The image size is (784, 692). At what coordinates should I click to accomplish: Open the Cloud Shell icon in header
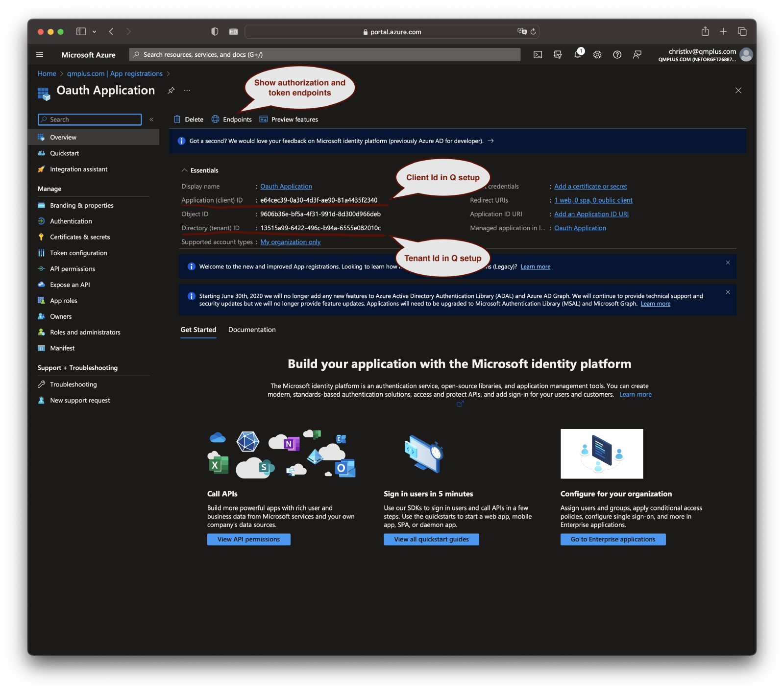(538, 55)
